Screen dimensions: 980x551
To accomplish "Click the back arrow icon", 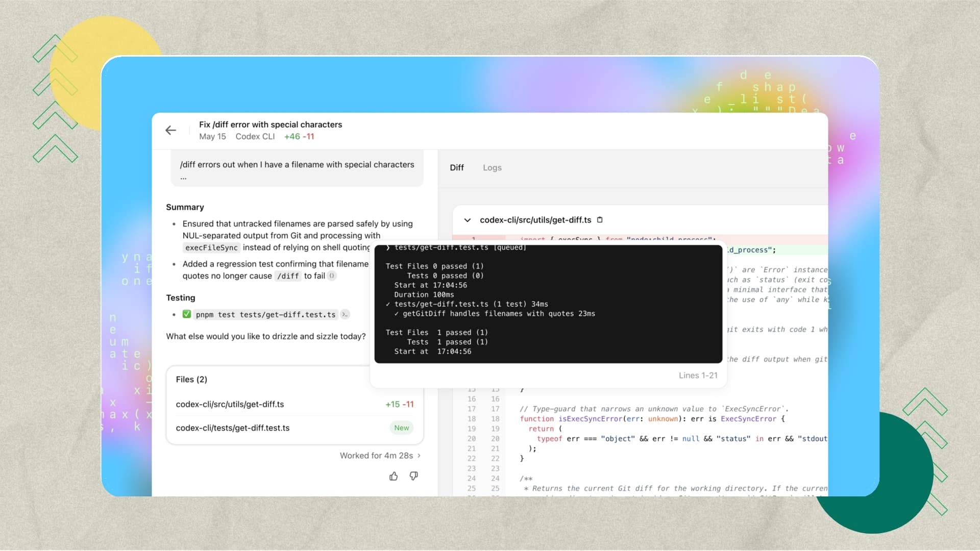I will (171, 131).
